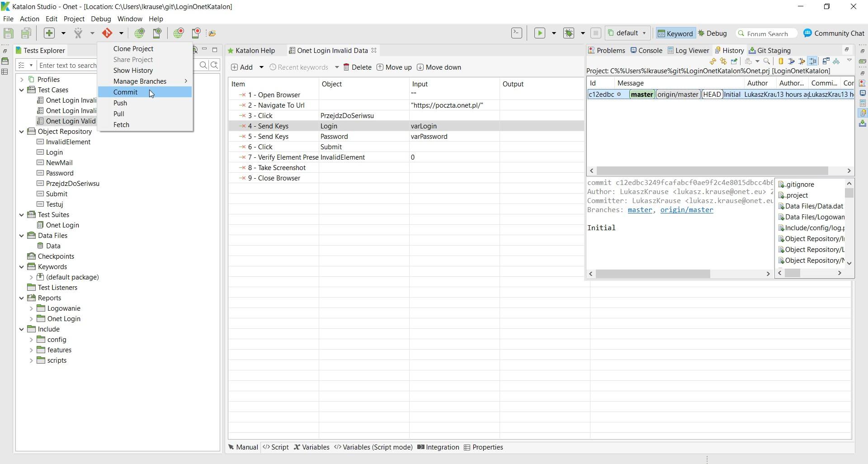Click the commit message horizontal scrollbar
This screenshot has height=464, width=868.
pos(653,274)
